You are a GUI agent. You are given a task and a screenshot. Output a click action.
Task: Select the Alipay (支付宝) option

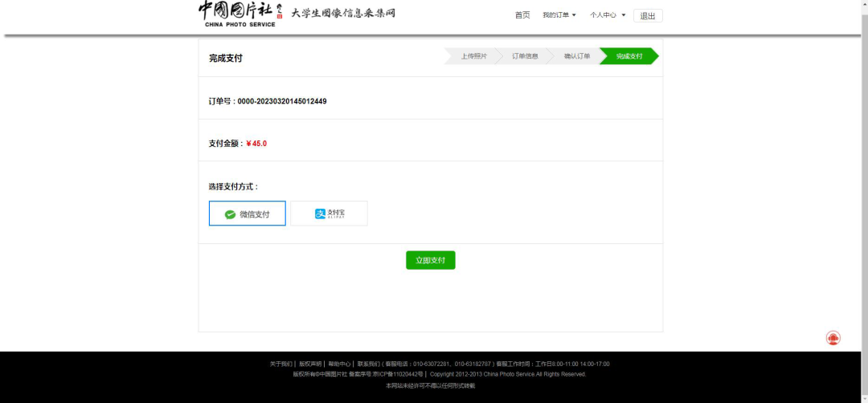point(329,214)
